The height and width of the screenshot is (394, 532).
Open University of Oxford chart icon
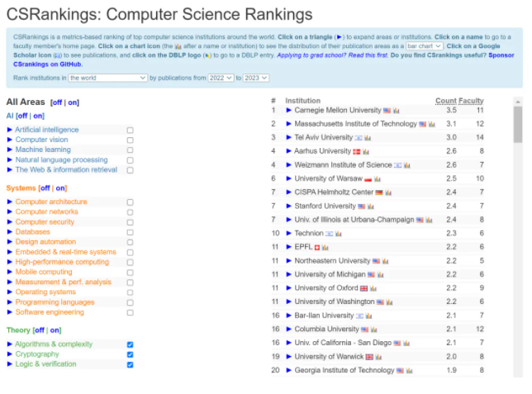(373, 288)
